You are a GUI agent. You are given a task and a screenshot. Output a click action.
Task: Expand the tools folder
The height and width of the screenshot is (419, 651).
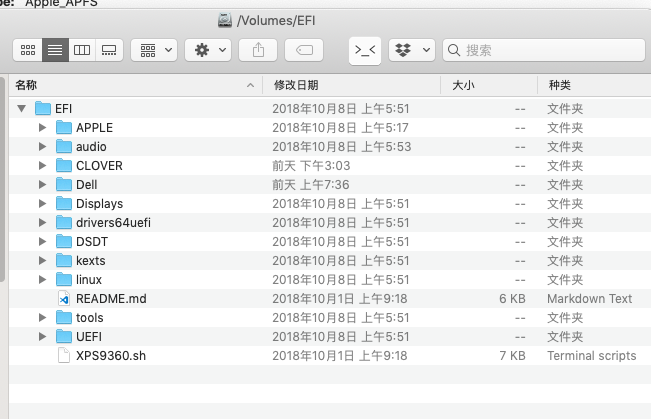coord(42,318)
